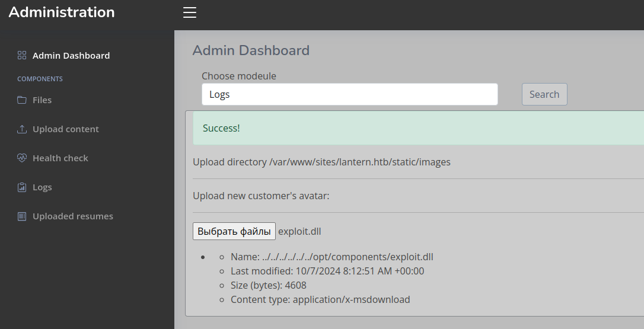Click the Last modified 10/7/2024 line
This screenshot has height=329, width=644.
click(x=327, y=271)
